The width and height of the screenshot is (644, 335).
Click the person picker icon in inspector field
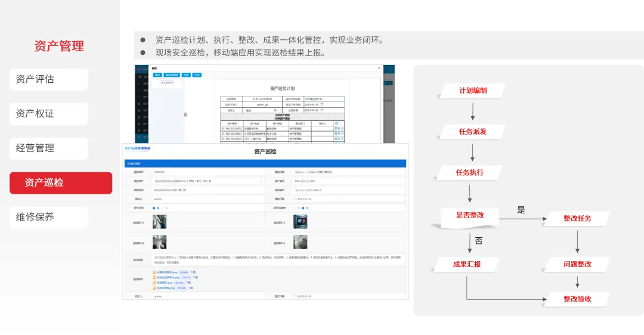point(275,110)
